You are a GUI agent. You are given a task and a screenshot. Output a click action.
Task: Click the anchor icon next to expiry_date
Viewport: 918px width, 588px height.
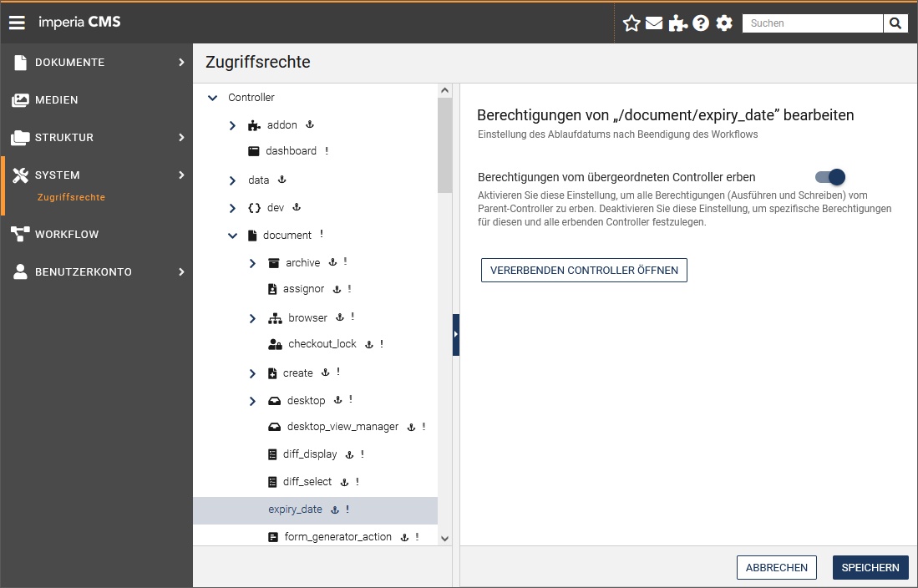pyautogui.click(x=335, y=510)
